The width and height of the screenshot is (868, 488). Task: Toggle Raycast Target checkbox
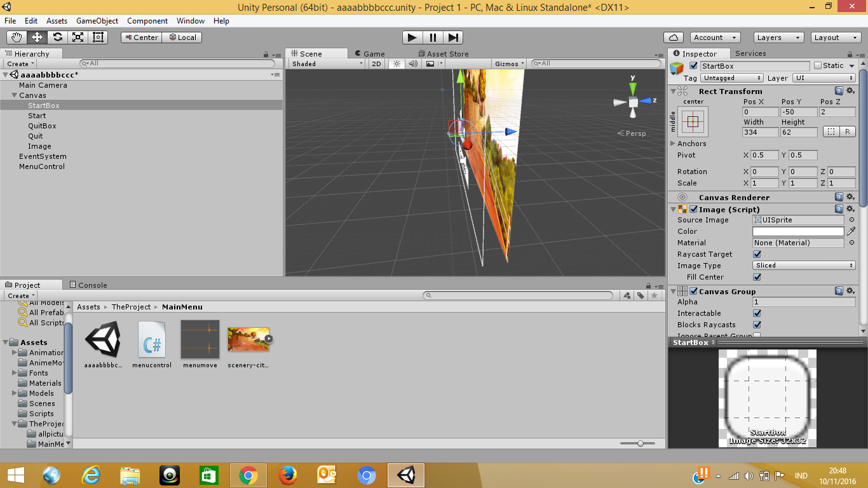pyautogui.click(x=757, y=254)
